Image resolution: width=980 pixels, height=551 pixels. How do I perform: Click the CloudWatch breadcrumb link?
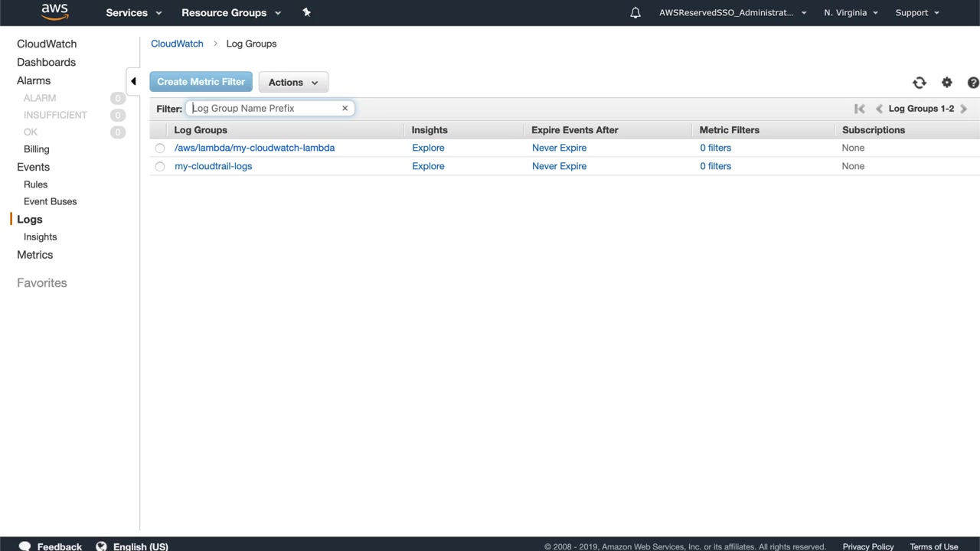[177, 44]
